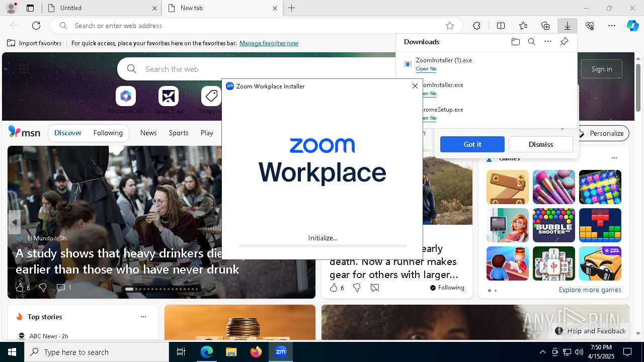
Task: Search downloads magnifier icon
Action: click(531, 42)
